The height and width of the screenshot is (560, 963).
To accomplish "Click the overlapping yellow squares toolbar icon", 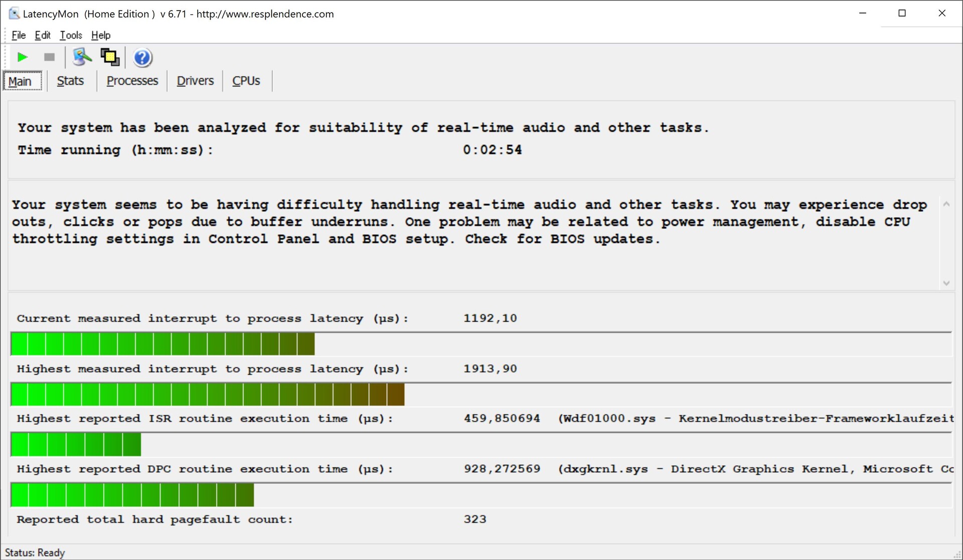I will pyautogui.click(x=110, y=57).
